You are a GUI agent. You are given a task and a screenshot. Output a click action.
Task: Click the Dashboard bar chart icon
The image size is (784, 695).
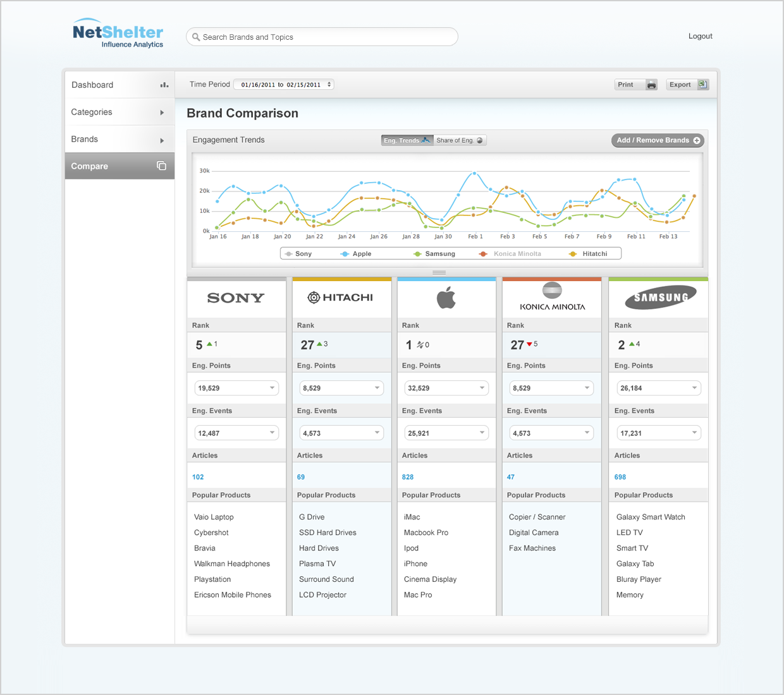tap(164, 85)
